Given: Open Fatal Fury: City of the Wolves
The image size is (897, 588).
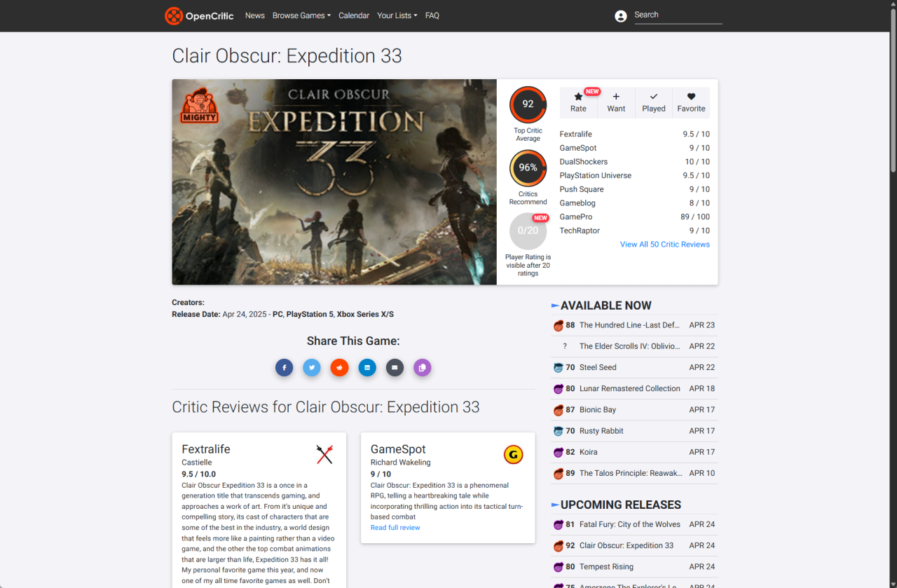Looking at the screenshot, I should pos(630,524).
